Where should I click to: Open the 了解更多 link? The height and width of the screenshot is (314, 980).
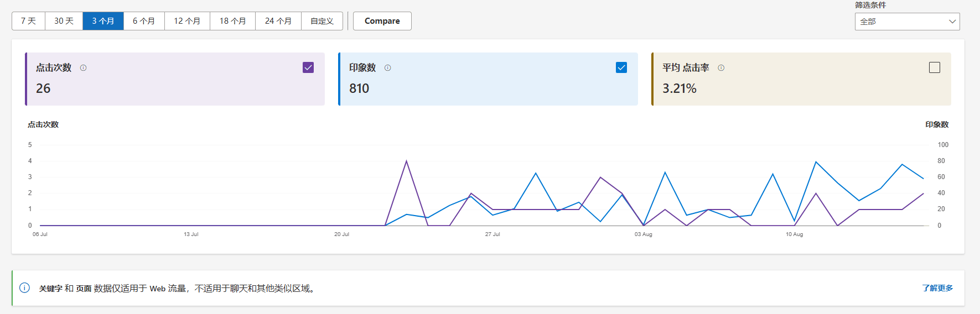click(x=937, y=288)
